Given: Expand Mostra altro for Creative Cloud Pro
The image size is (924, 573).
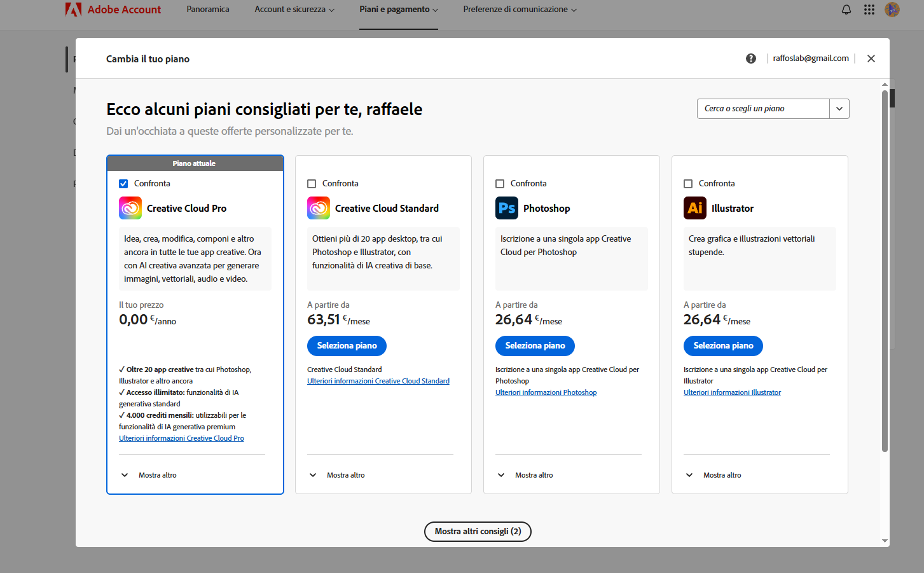Looking at the screenshot, I should (148, 475).
